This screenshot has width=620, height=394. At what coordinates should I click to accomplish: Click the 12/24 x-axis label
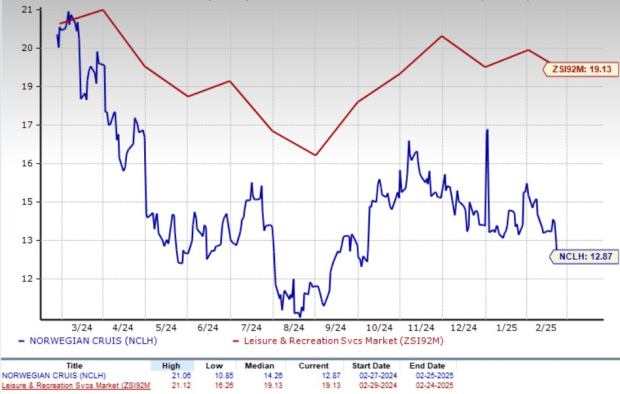(x=464, y=328)
